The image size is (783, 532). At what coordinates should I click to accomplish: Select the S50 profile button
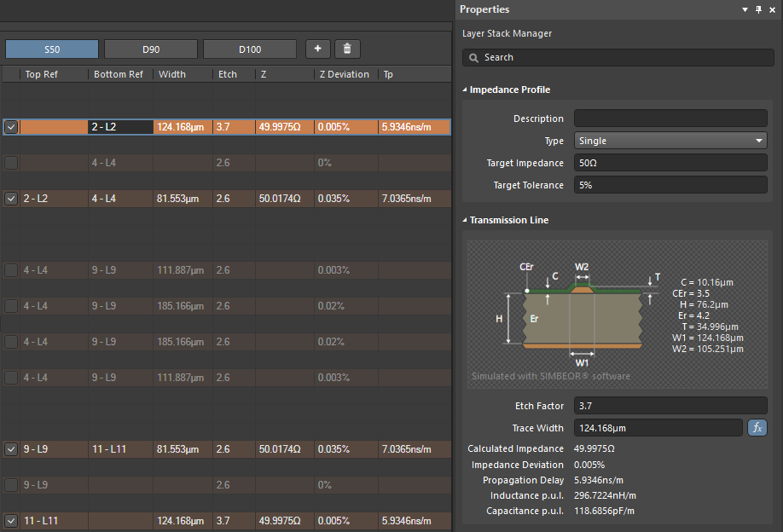tap(51, 49)
